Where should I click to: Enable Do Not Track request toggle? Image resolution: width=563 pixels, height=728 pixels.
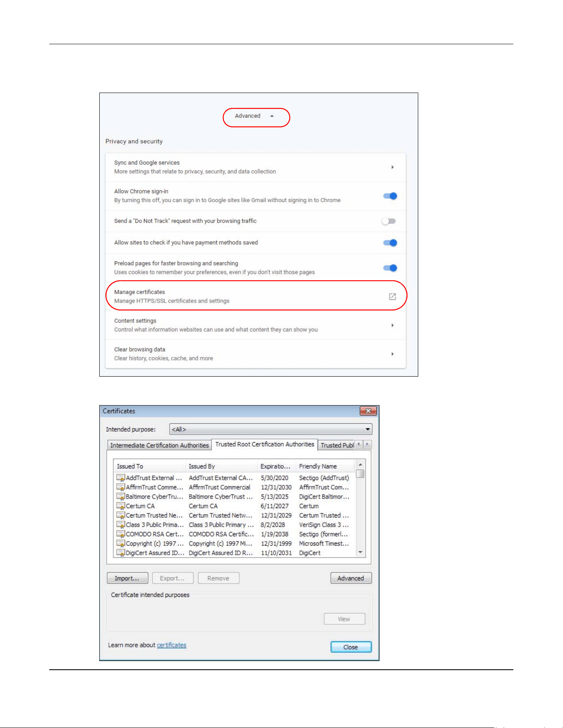[389, 221]
